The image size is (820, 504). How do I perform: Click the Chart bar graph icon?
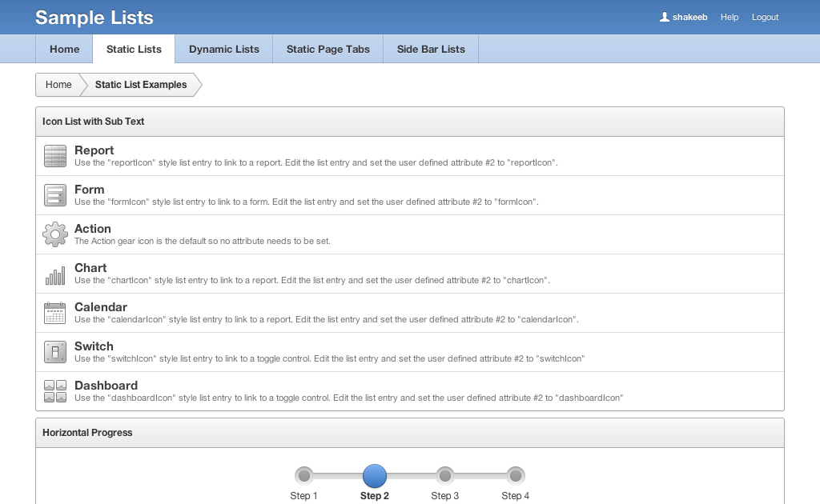(54, 274)
